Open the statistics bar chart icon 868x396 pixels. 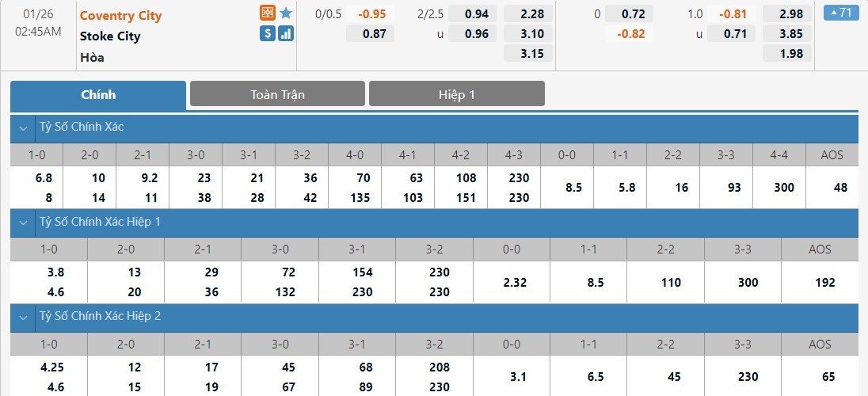click(286, 33)
